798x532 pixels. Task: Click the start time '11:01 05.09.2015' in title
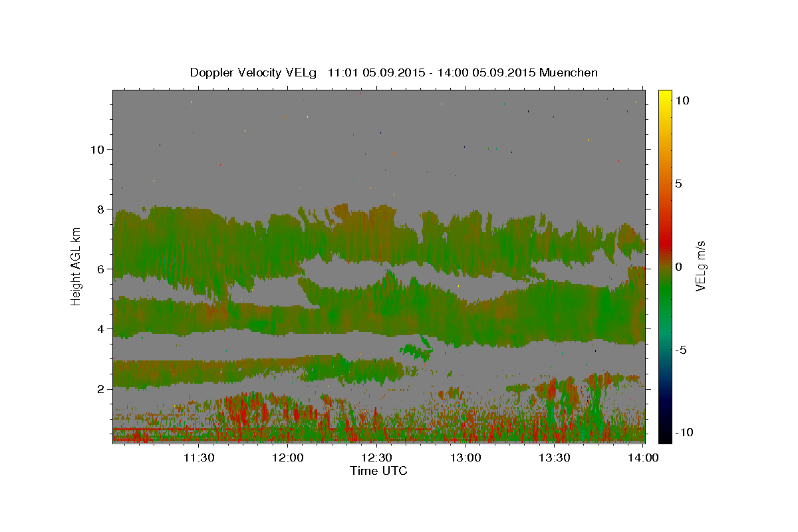(375, 72)
